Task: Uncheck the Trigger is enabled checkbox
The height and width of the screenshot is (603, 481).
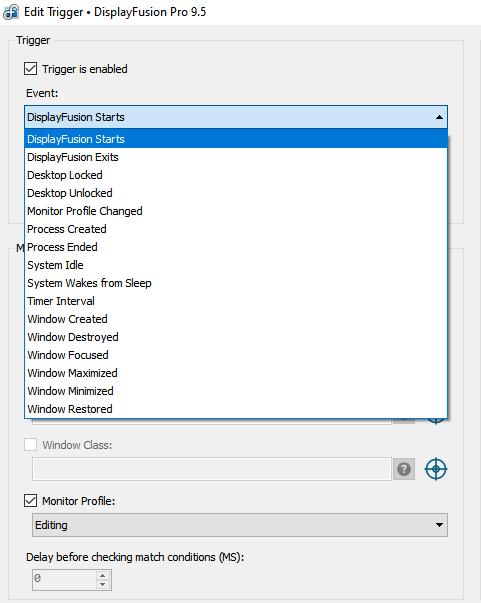Action: point(31,69)
